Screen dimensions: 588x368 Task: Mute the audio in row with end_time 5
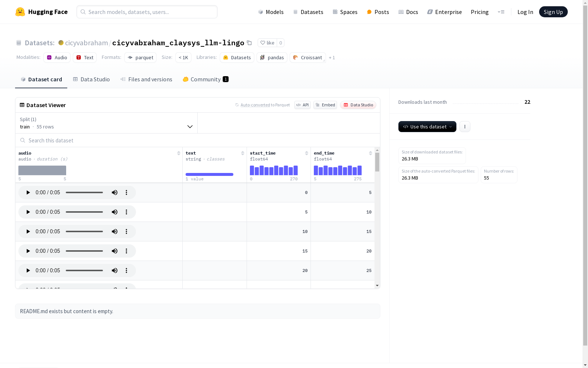pyautogui.click(x=115, y=192)
